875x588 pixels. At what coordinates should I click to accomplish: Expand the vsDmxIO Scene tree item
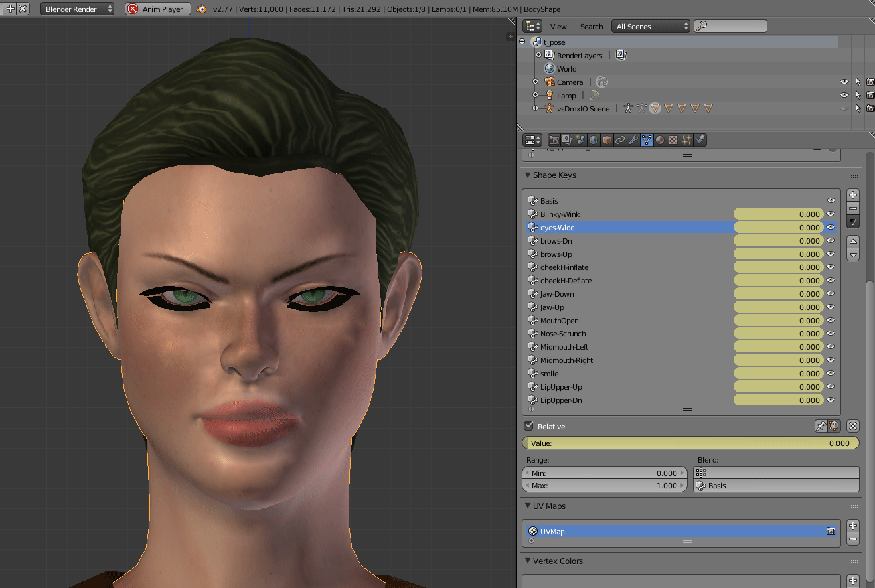[x=535, y=108]
